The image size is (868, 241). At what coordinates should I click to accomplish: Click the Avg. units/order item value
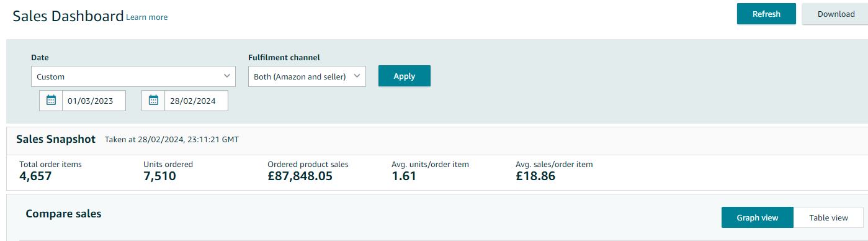pos(404,176)
